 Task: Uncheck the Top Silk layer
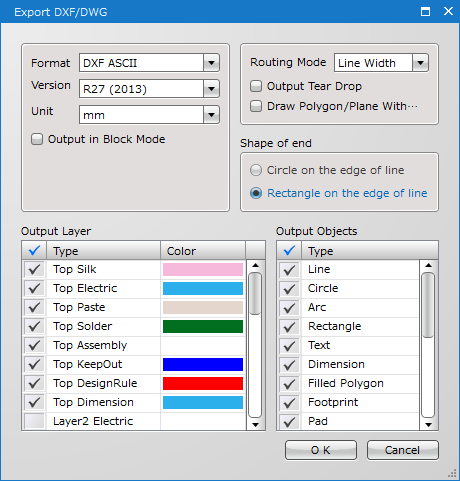click(x=34, y=269)
